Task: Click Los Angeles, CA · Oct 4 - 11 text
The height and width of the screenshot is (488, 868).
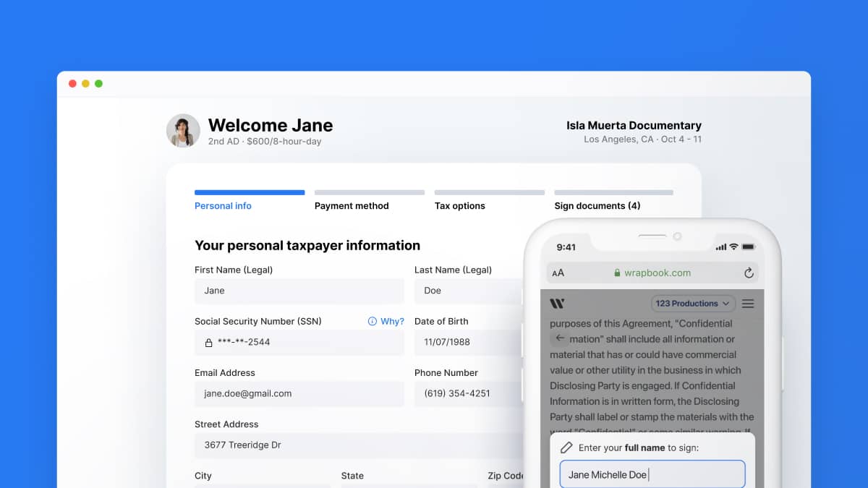Action: [x=642, y=140]
